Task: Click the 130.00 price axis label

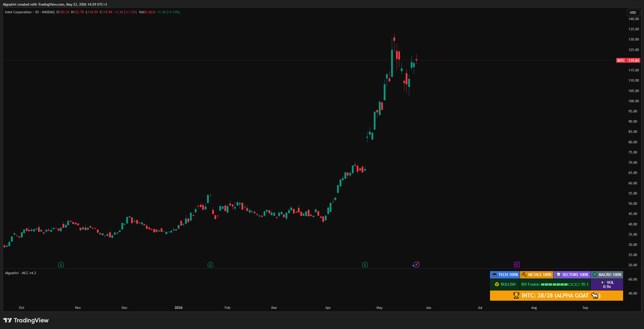Action: point(634,39)
